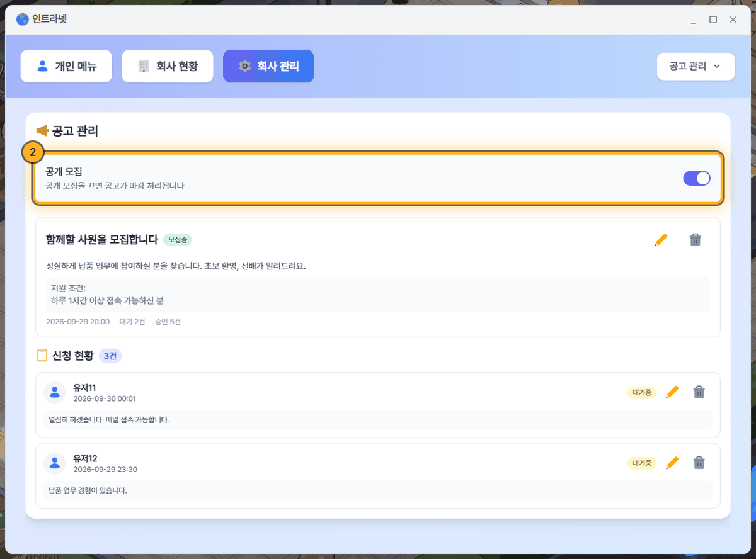This screenshot has height=559, width=756.
Task: Click the 대기중 badge for 유저12
Action: click(642, 463)
